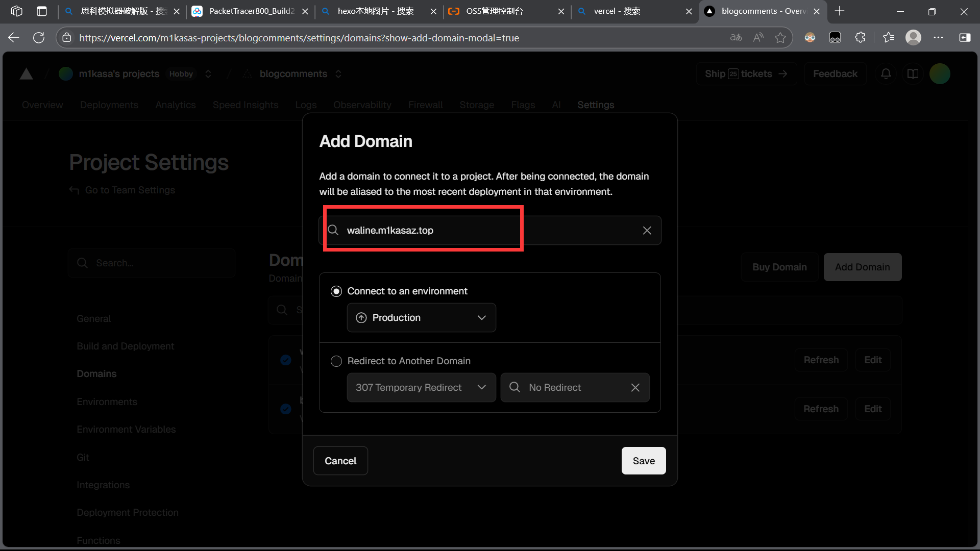This screenshot has height=551, width=980.
Task: Open the Observability tab
Action: click(x=362, y=105)
